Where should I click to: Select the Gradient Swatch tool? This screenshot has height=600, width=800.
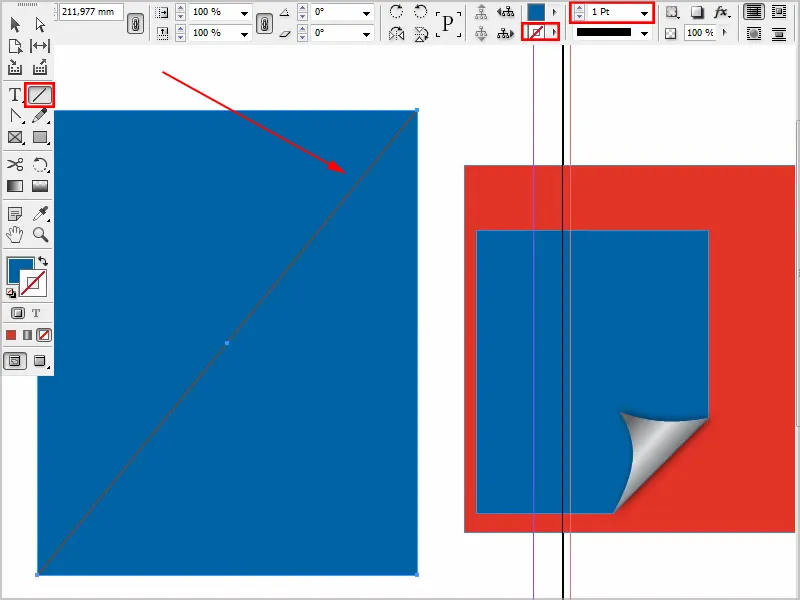point(15,186)
